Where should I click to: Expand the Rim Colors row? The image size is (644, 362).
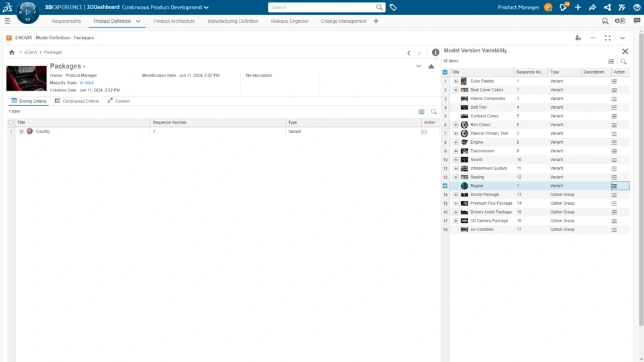coord(455,125)
